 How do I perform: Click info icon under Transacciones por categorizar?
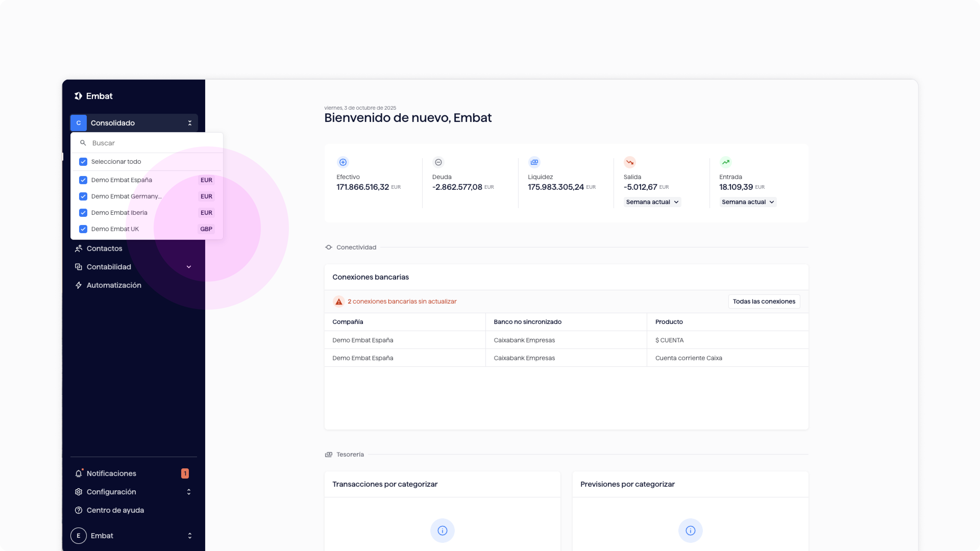(x=442, y=531)
